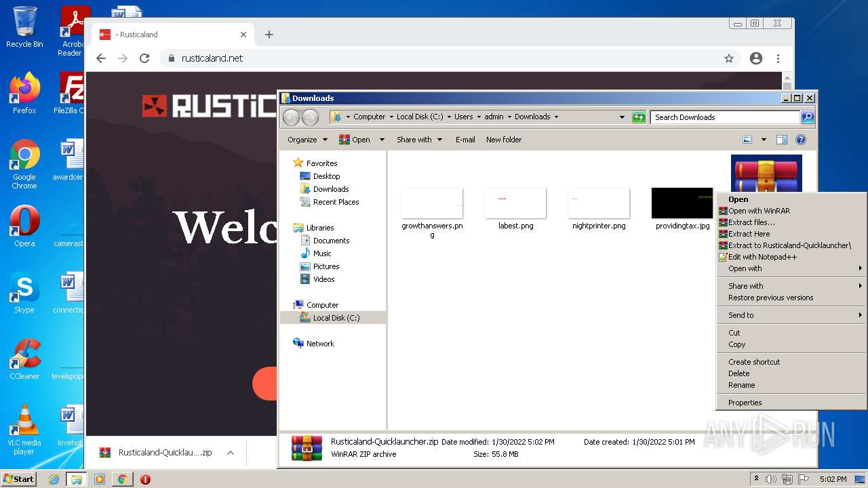Choose Open in context menu
868x488 pixels.
coord(791,199)
